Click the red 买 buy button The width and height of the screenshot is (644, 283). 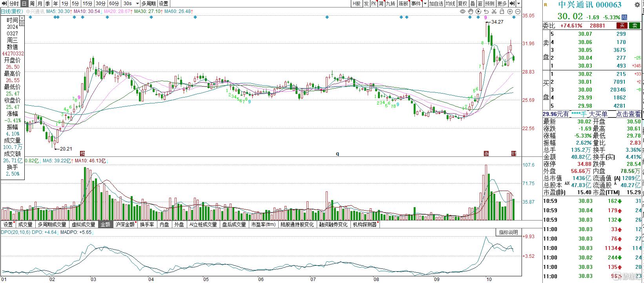tap(621, 26)
